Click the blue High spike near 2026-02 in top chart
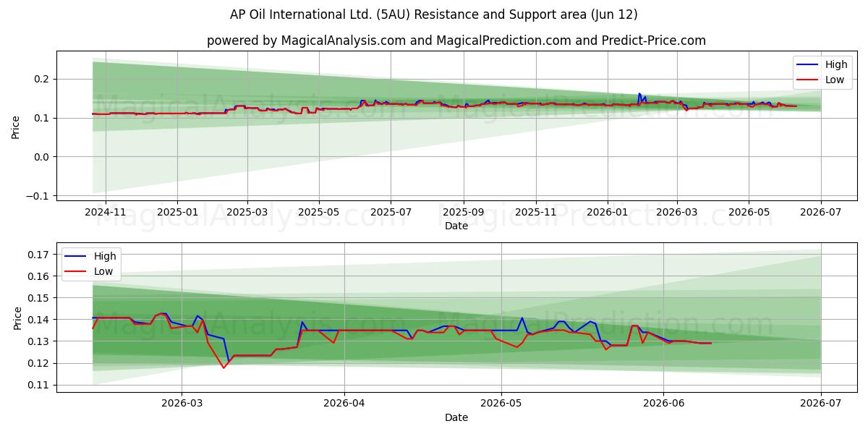This screenshot has width=868, height=434. (x=639, y=93)
